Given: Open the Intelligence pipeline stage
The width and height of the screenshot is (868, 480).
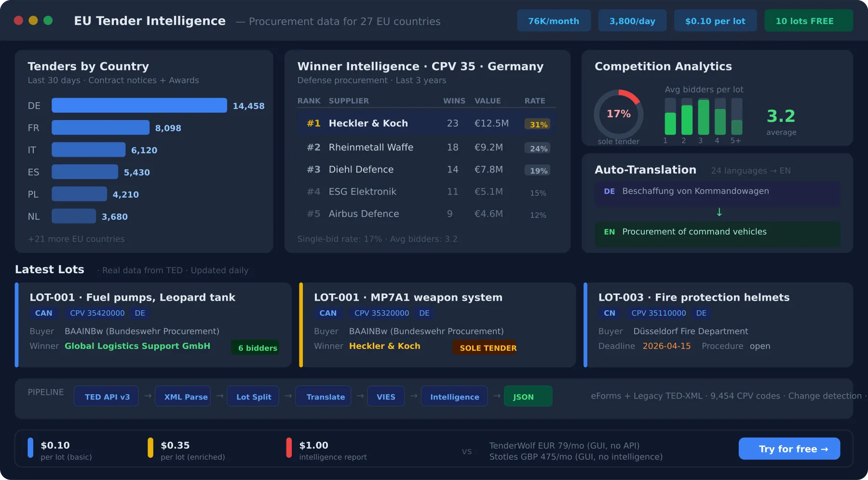Looking at the screenshot, I should tap(454, 396).
